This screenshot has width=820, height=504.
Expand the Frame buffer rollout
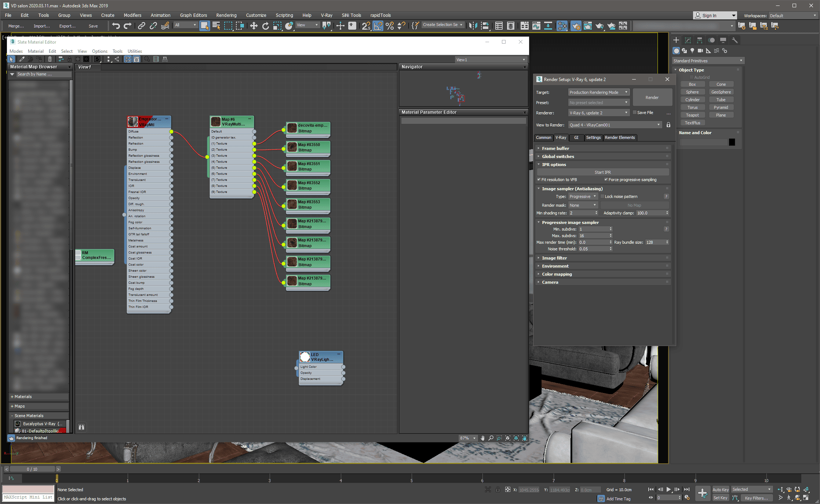[603, 148]
